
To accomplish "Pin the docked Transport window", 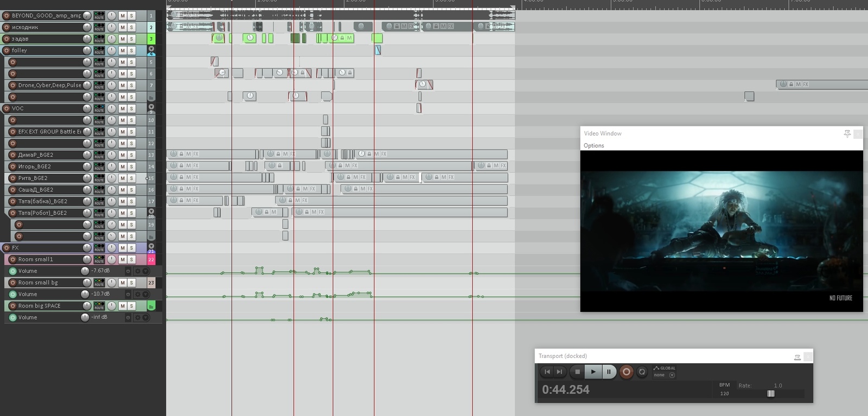I will [797, 356].
